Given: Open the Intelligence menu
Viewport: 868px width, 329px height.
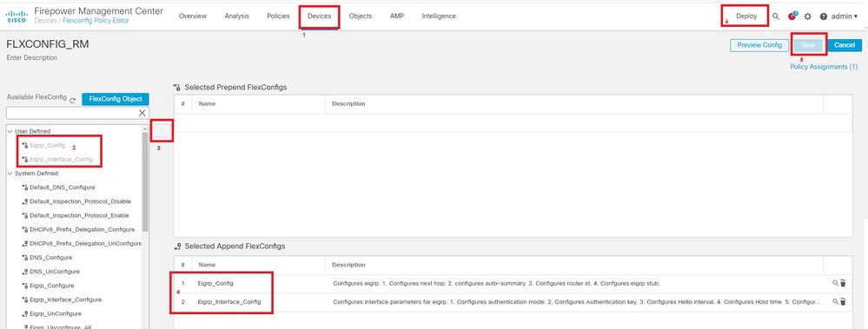Looking at the screenshot, I should 439,16.
